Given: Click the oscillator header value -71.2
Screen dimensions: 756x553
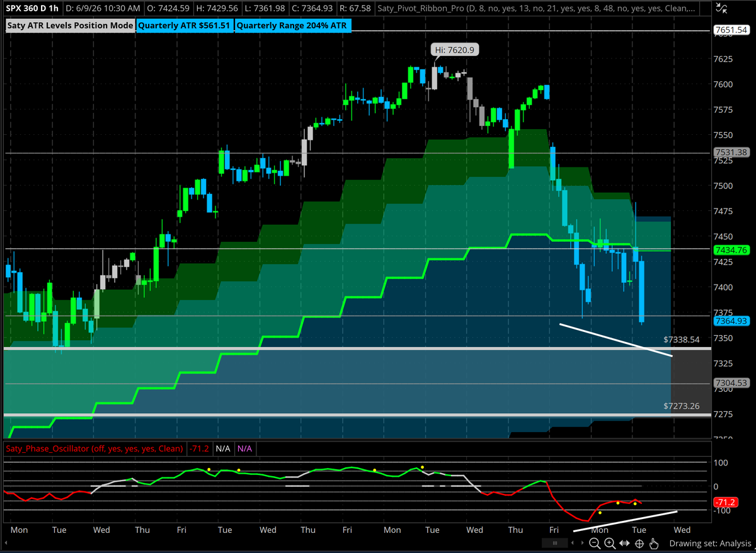Looking at the screenshot, I should pos(199,449).
